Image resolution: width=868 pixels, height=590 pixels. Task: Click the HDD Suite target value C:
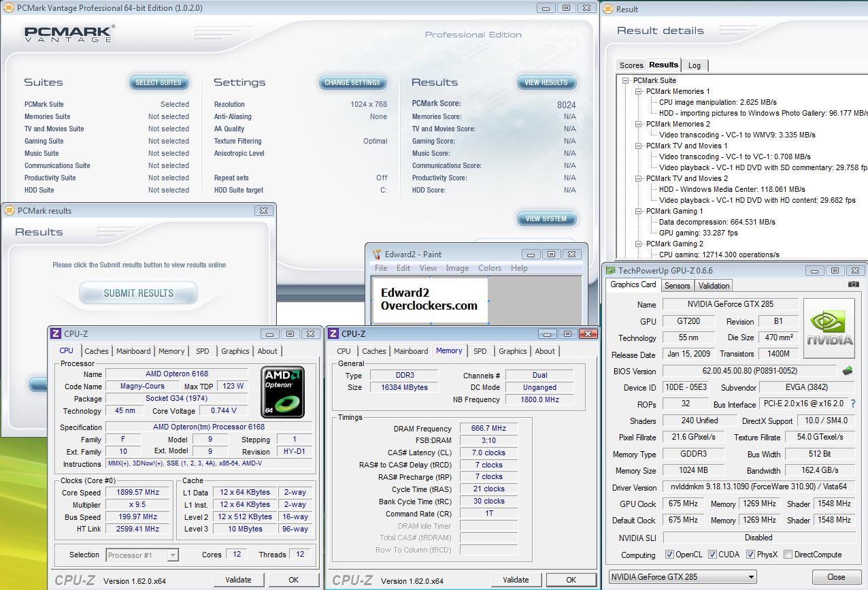coord(384,190)
